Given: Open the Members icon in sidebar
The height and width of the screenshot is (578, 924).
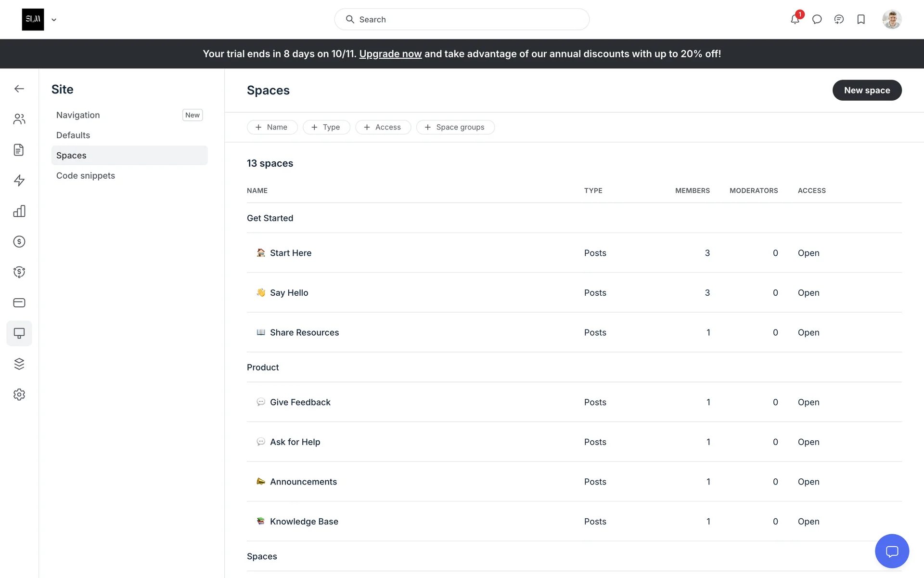Looking at the screenshot, I should 19,119.
